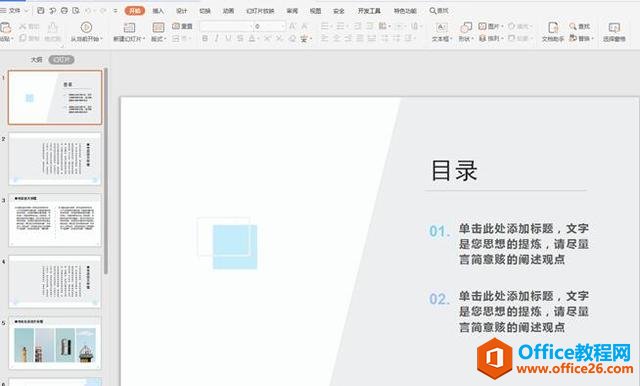Click the Paste clipboard icon
Viewport: 640px width, 386px height.
pos(6,28)
